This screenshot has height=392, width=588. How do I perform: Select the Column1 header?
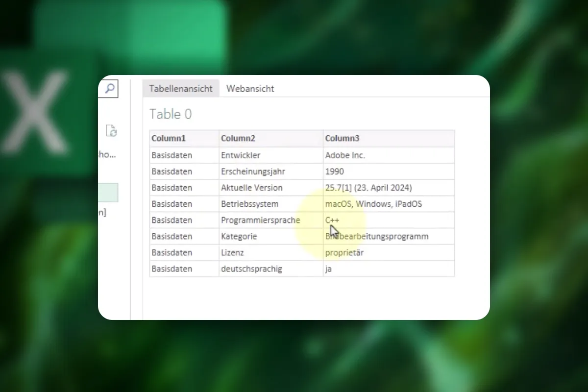pos(184,139)
